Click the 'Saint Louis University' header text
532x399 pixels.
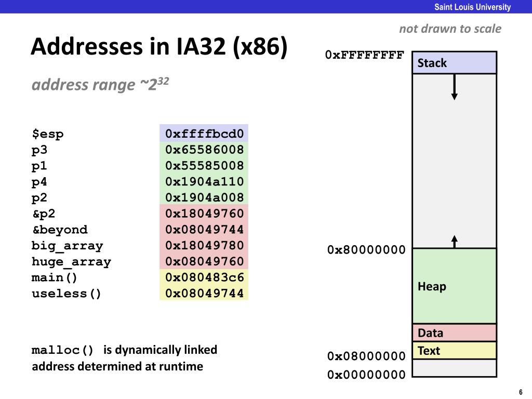click(x=472, y=7)
